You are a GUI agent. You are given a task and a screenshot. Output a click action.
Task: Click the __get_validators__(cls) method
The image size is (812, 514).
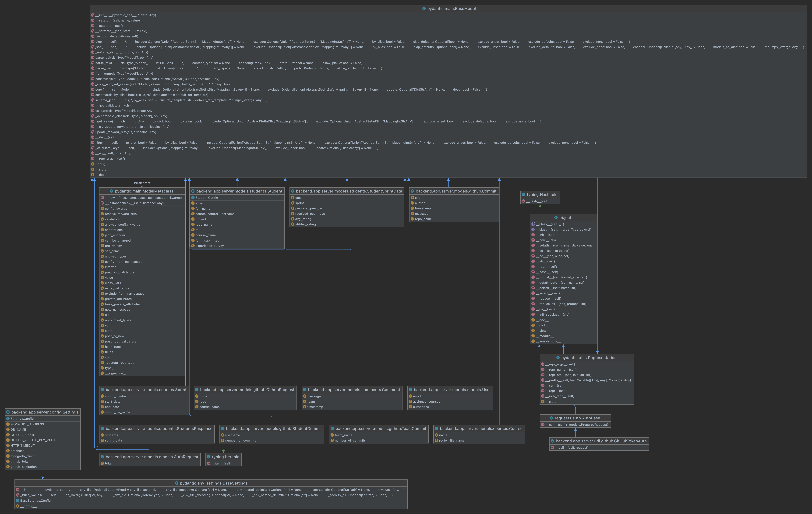click(x=113, y=106)
